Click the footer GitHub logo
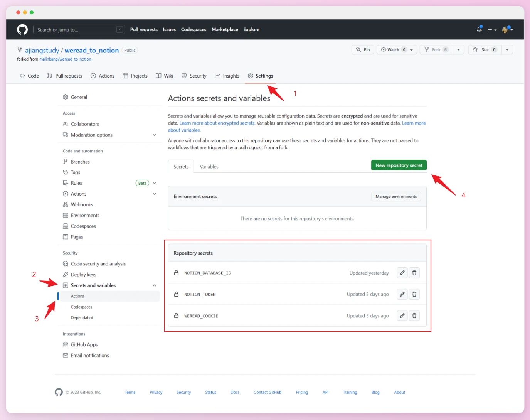Viewport: 530px width, 420px height. pos(59,392)
